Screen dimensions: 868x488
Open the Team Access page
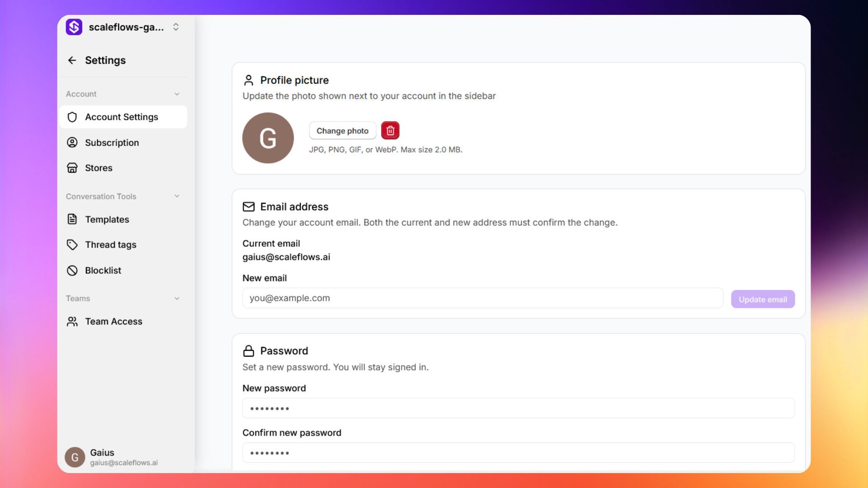click(x=123, y=321)
